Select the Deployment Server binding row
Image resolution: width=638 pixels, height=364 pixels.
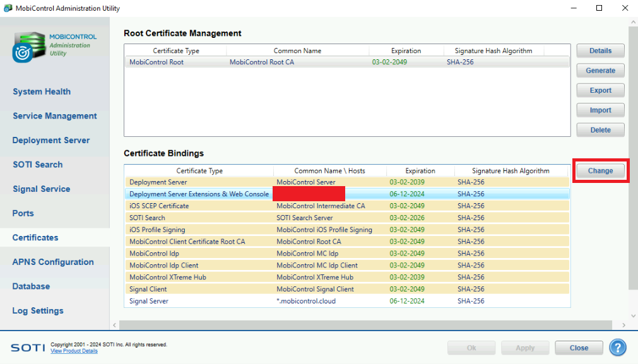[x=347, y=182]
